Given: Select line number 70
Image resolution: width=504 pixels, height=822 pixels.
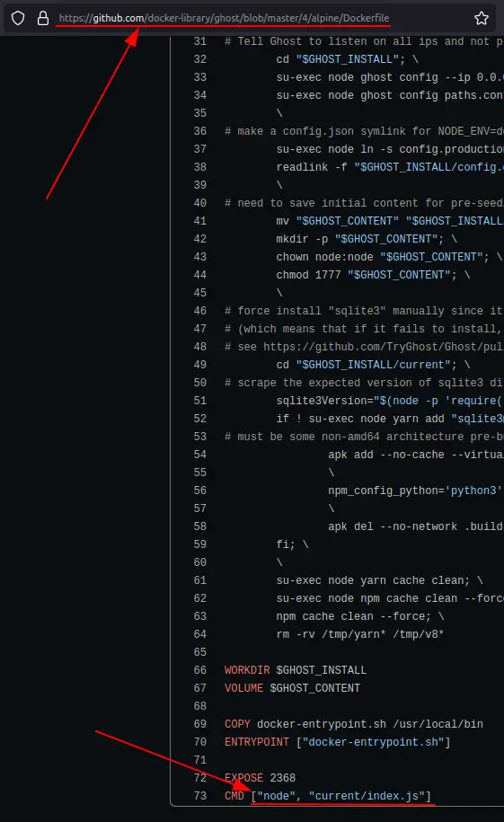Looking at the screenshot, I should pos(199,742).
